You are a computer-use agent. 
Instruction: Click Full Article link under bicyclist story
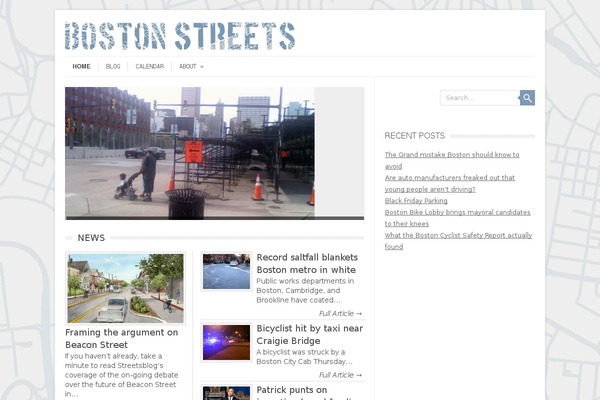340,375
